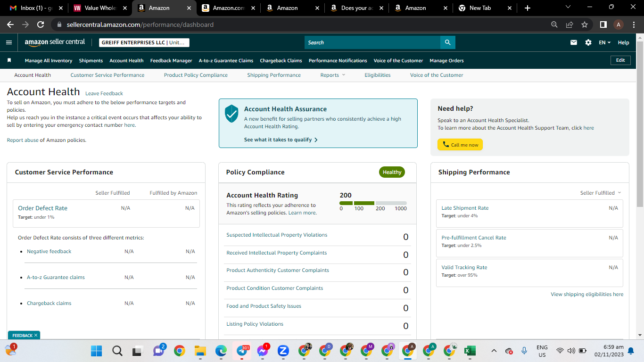
Task: Close the FEEDBACK widget with X
Action: click(x=36, y=336)
